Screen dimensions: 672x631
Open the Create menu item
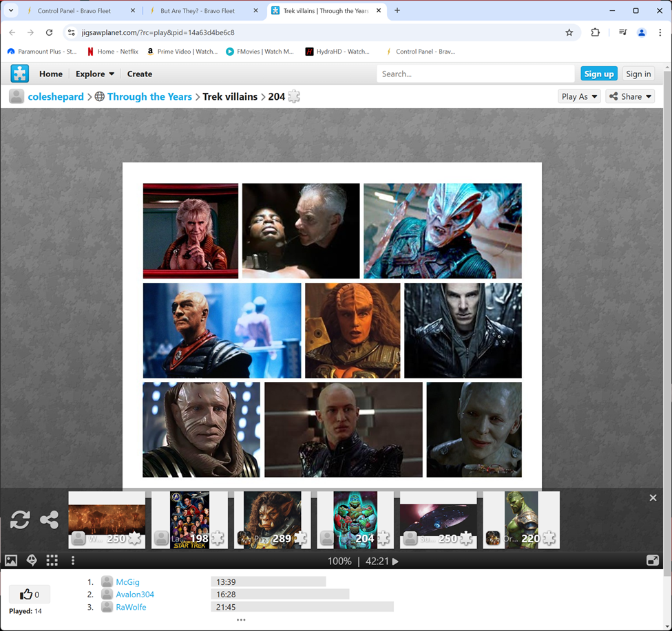(140, 74)
